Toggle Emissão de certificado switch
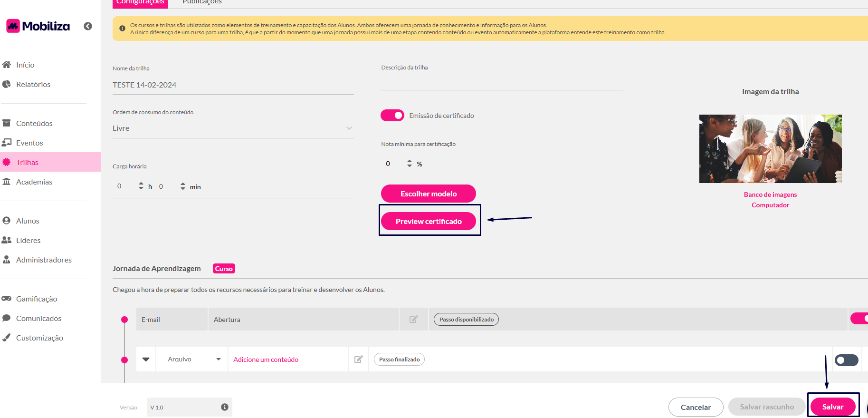The width and height of the screenshot is (868, 418). [392, 116]
